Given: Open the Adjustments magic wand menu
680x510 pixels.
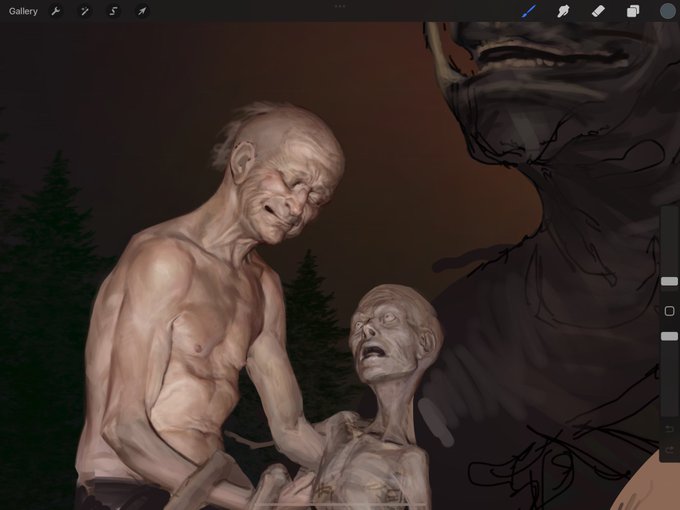Looking at the screenshot, I should click(84, 11).
